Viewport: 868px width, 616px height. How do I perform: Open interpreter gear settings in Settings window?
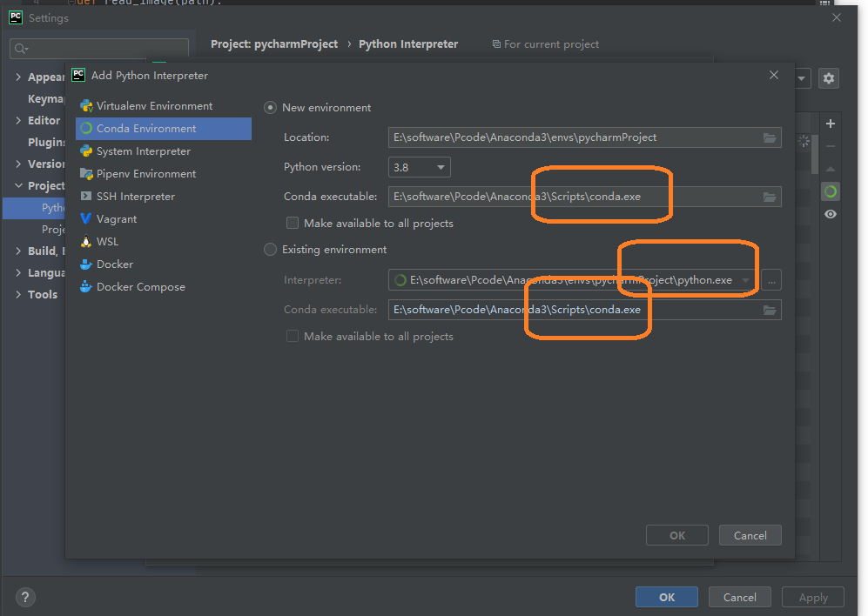(x=829, y=78)
